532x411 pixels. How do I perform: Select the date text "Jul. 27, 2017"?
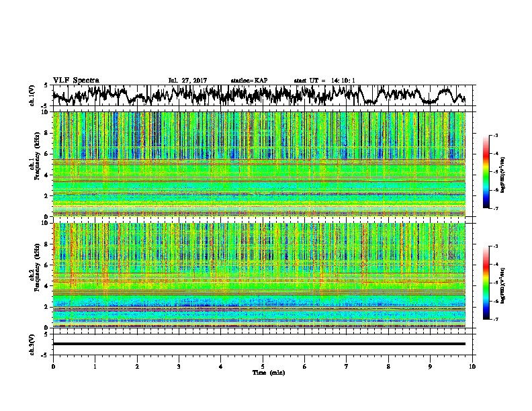tap(187, 81)
